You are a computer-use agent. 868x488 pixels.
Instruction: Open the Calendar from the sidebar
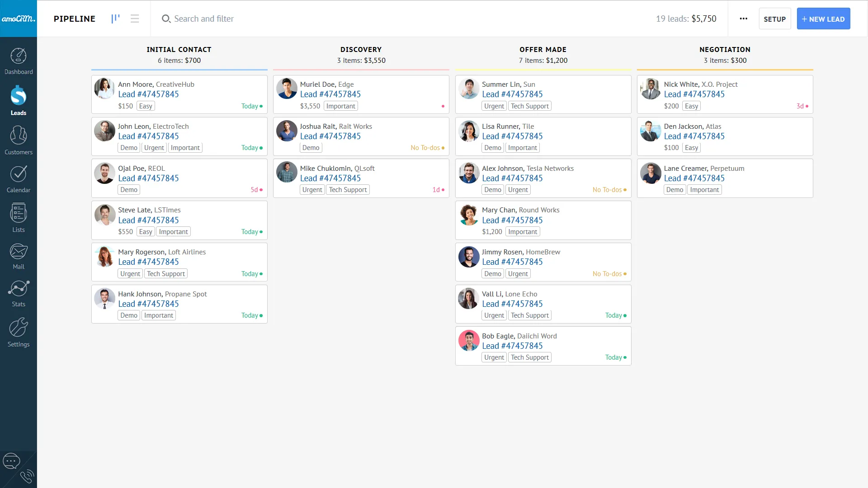[18, 178]
